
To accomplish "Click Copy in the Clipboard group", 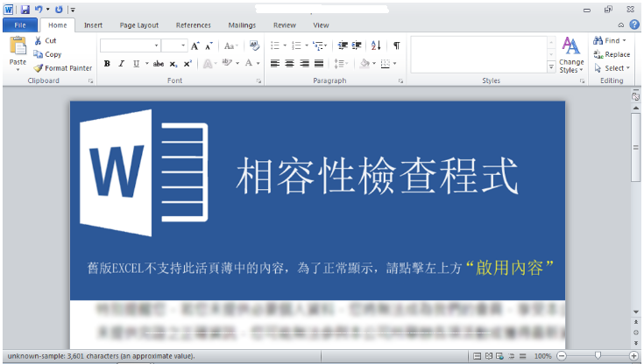I will [47, 54].
